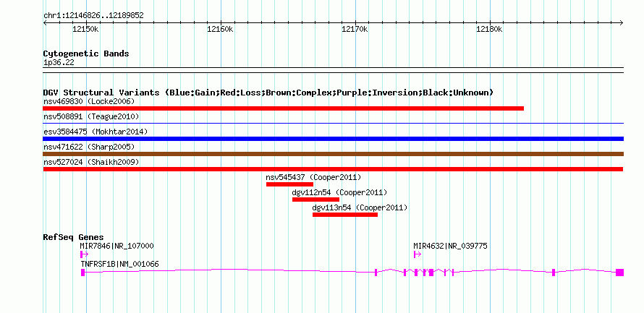Click the ruler's left arrowhead
The height and width of the screenshot is (313, 644).
pyautogui.click(x=45, y=23)
